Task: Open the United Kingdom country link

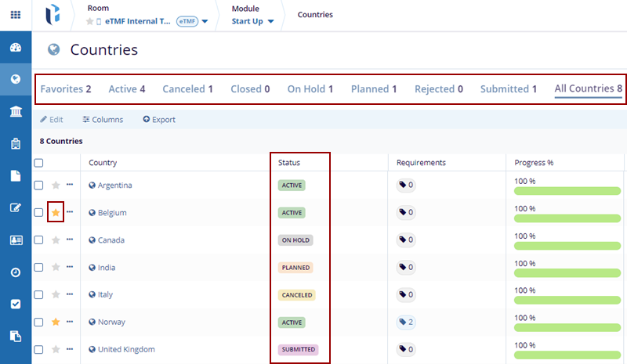Action: click(125, 349)
